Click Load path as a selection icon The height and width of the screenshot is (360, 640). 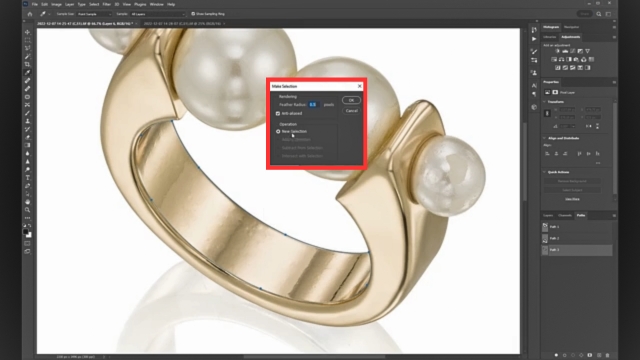coord(573,356)
